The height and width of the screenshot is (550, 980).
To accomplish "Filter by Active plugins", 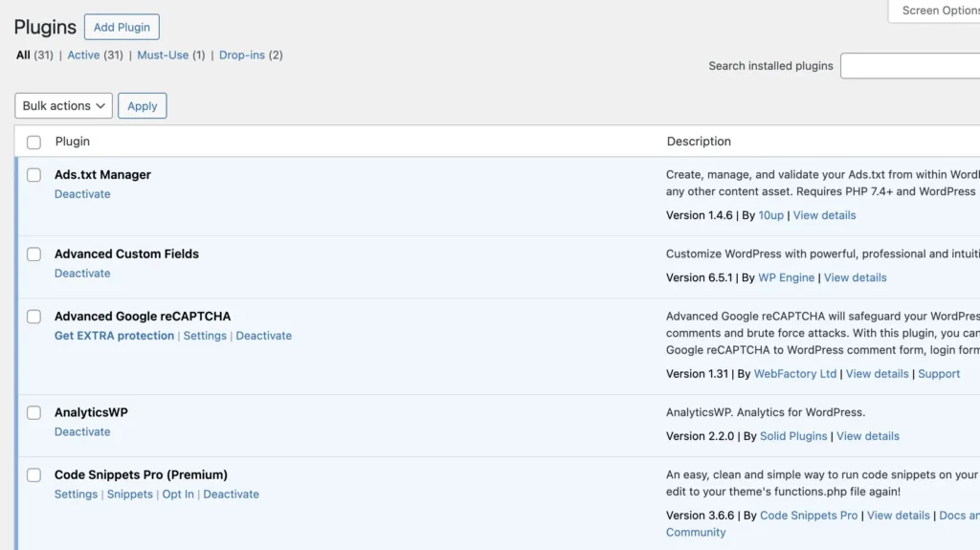I will (83, 55).
